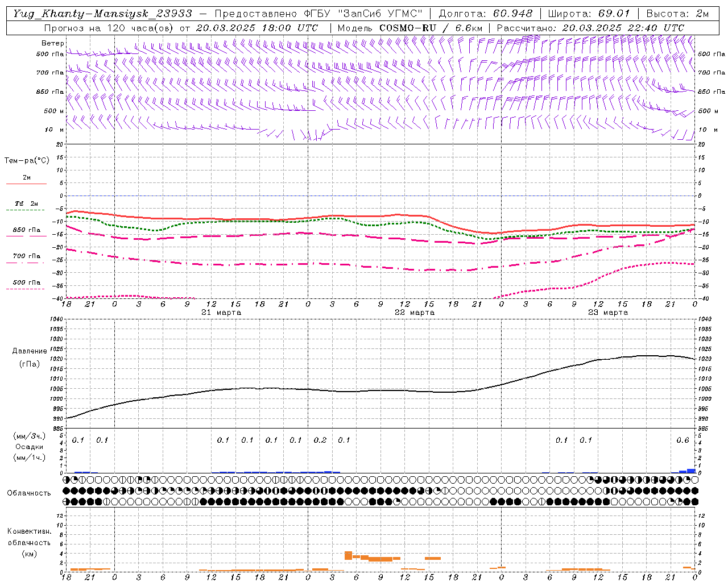Click the tallest blue precipitation bar below 0.6

click(x=691, y=471)
